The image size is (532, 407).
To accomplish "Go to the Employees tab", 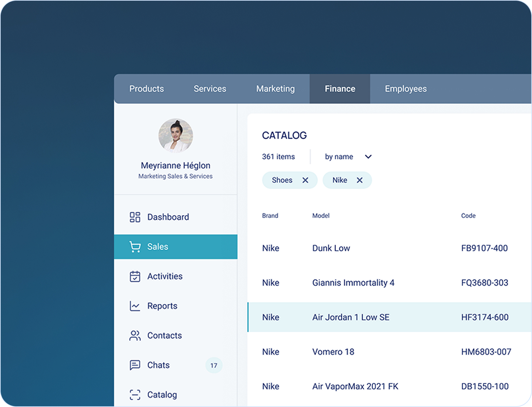I will (x=406, y=89).
